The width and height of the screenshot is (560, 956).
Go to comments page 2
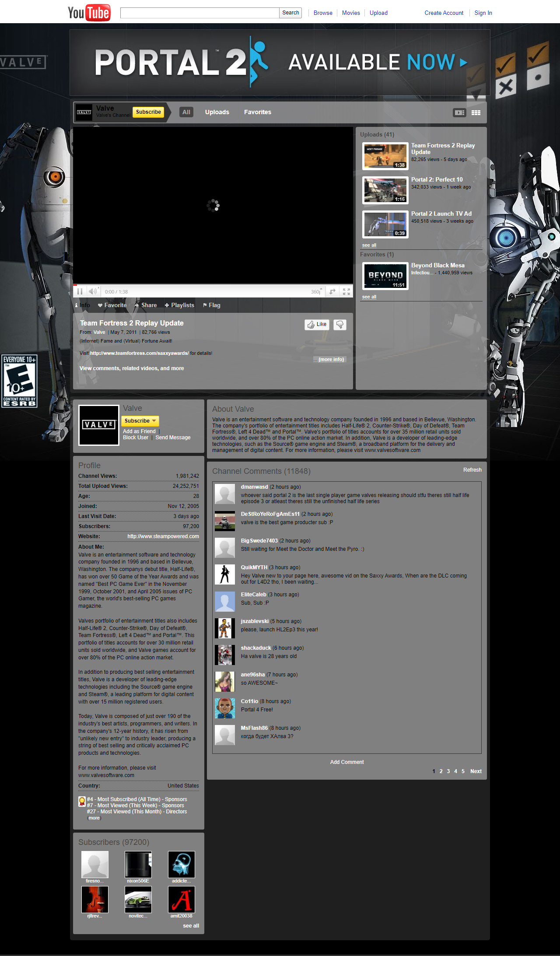[x=441, y=771]
